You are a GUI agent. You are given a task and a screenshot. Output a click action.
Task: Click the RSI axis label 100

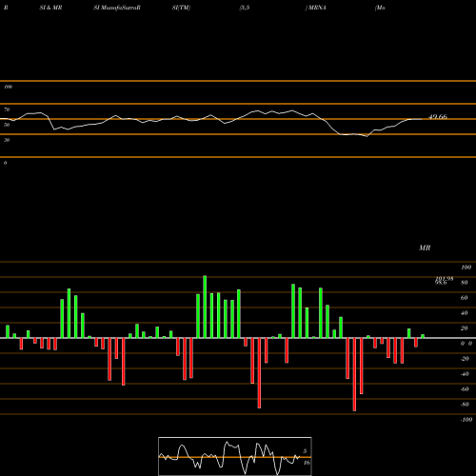point(8,87)
